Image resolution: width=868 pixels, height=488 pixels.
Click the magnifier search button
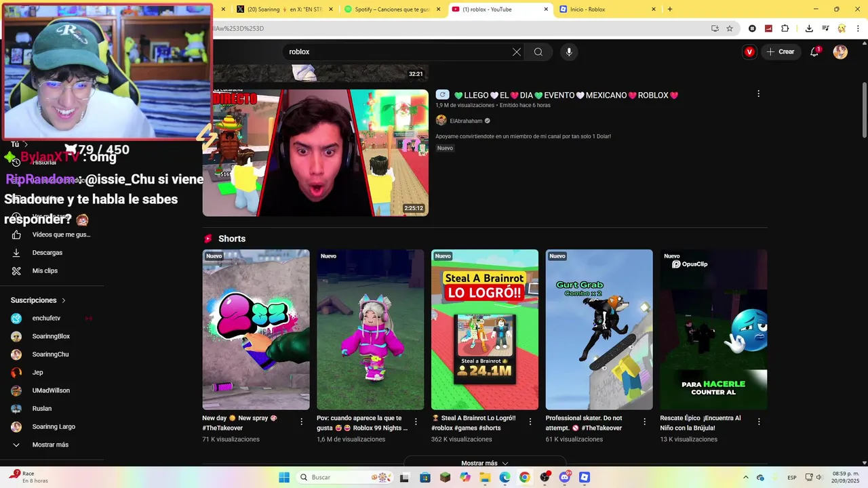538,52
